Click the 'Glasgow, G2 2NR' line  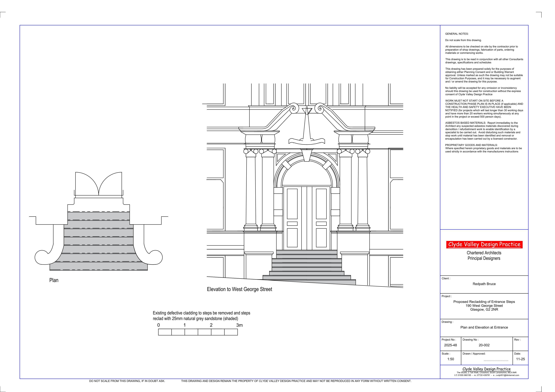pyautogui.click(x=484, y=309)
